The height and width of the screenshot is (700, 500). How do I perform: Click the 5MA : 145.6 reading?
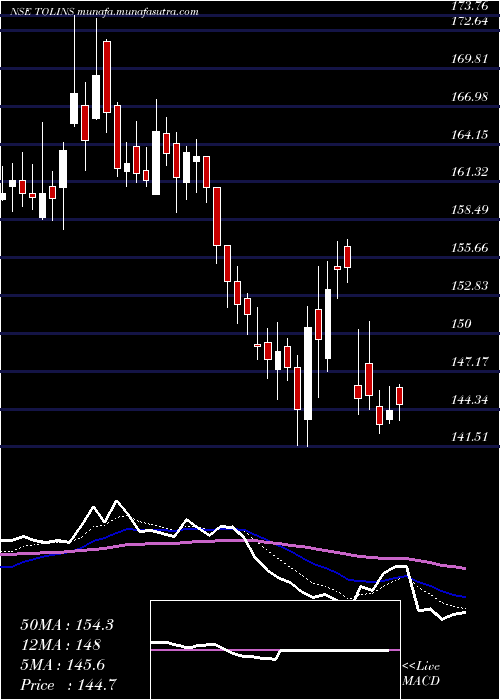click(x=62, y=665)
